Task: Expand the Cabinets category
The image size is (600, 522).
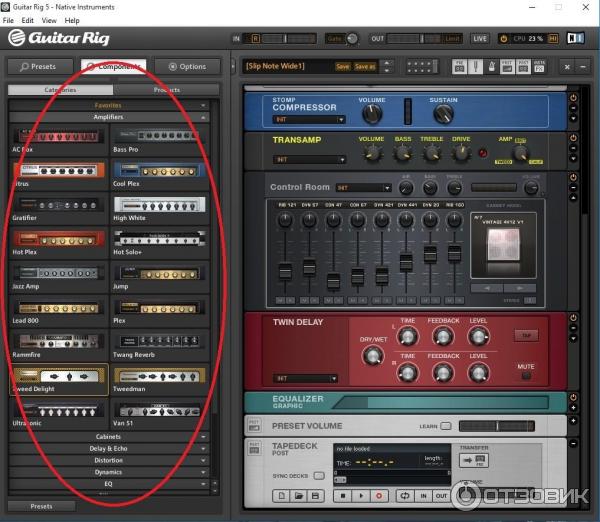Action: click(x=108, y=436)
